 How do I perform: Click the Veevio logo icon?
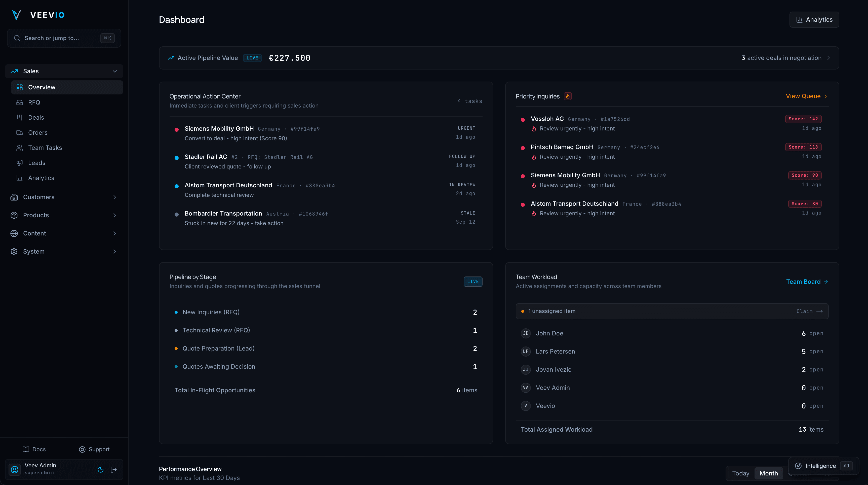click(x=17, y=15)
